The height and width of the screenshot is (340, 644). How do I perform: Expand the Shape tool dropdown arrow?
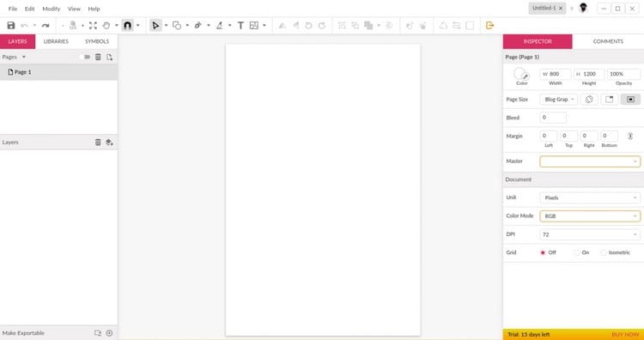pos(187,26)
